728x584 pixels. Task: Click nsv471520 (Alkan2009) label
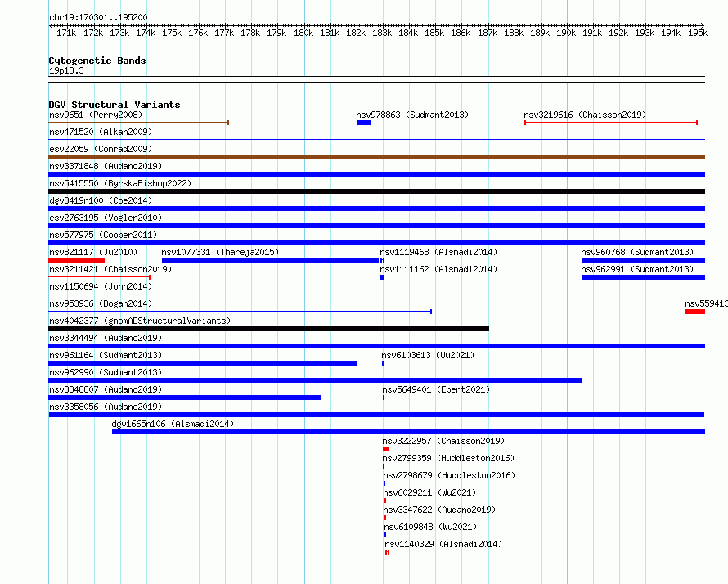coord(101,132)
